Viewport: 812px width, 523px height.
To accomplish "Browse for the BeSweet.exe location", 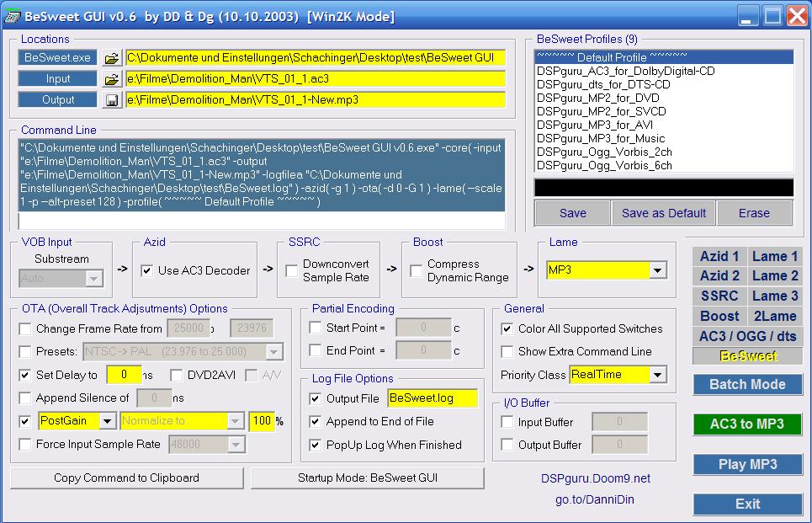I will [x=111, y=58].
